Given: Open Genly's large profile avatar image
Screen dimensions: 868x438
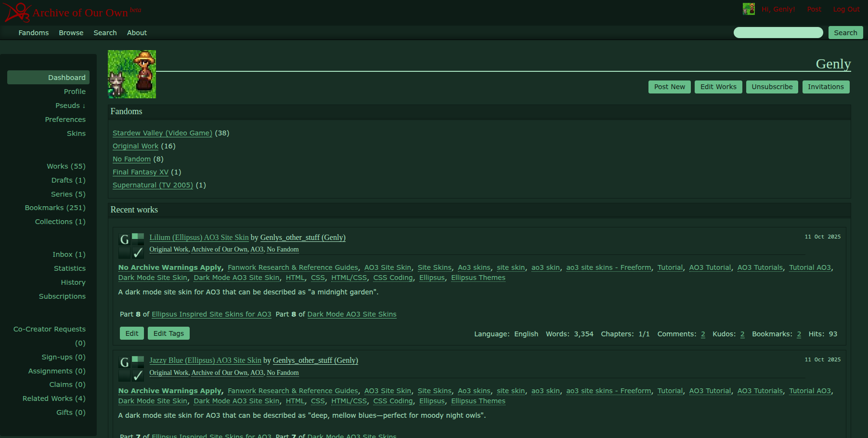Looking at the screenshot, I should 132,74.
